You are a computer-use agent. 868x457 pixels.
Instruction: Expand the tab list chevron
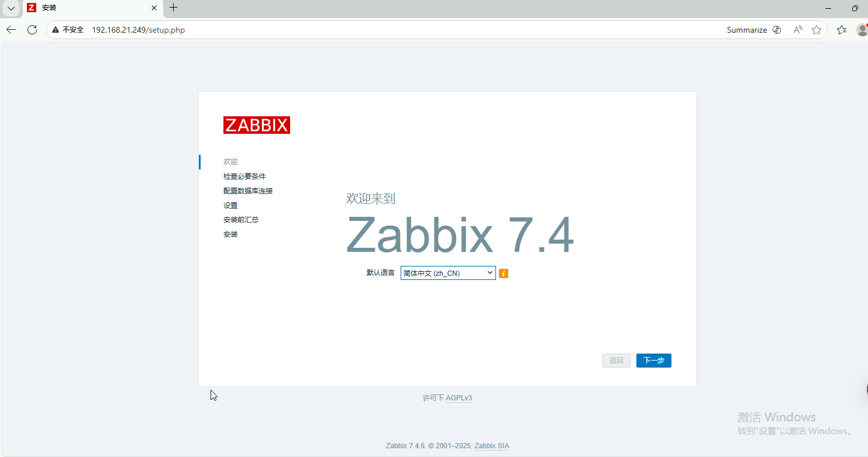11,8
